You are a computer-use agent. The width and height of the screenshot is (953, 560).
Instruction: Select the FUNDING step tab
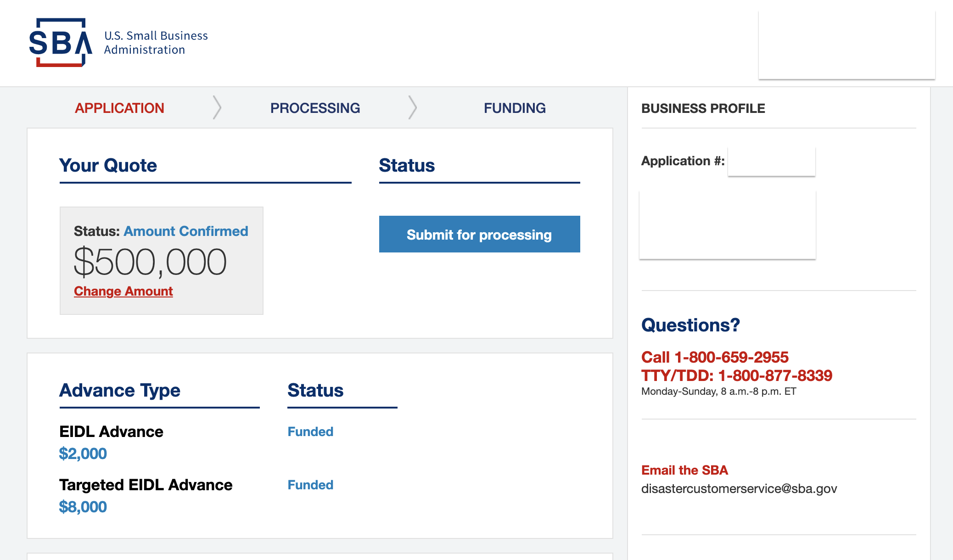[x=515, y=108]
